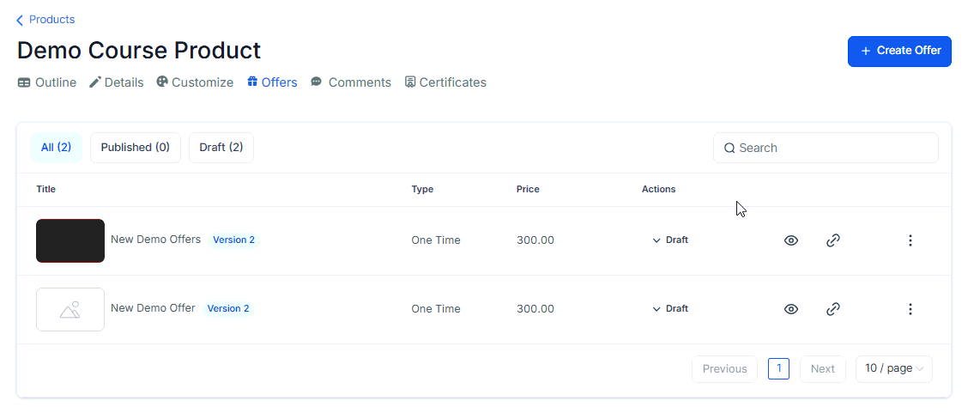980x419 pixels.
Task: Filter offers by Published (0)
Action: pos(136,148)
